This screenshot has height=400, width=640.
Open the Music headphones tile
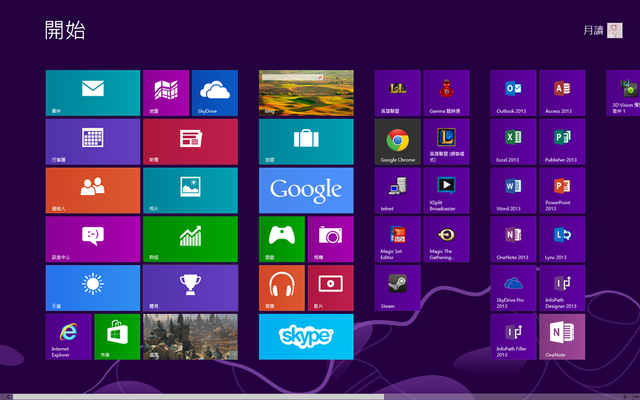coord(282,288)
